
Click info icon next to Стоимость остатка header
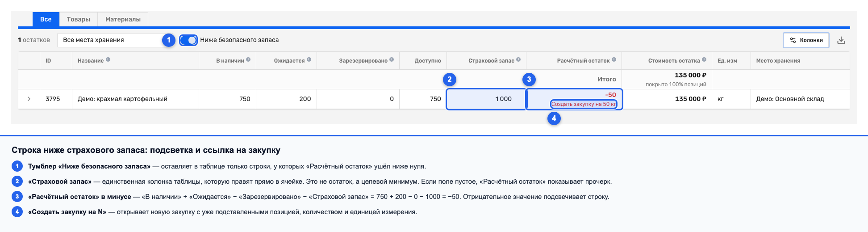[x=704, y=59]
